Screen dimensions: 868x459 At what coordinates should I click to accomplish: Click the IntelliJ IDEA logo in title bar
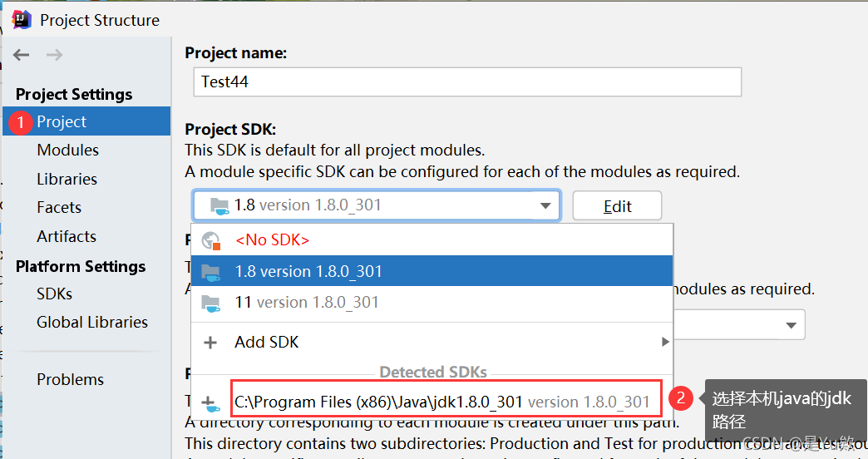click(x=21, y=19)
